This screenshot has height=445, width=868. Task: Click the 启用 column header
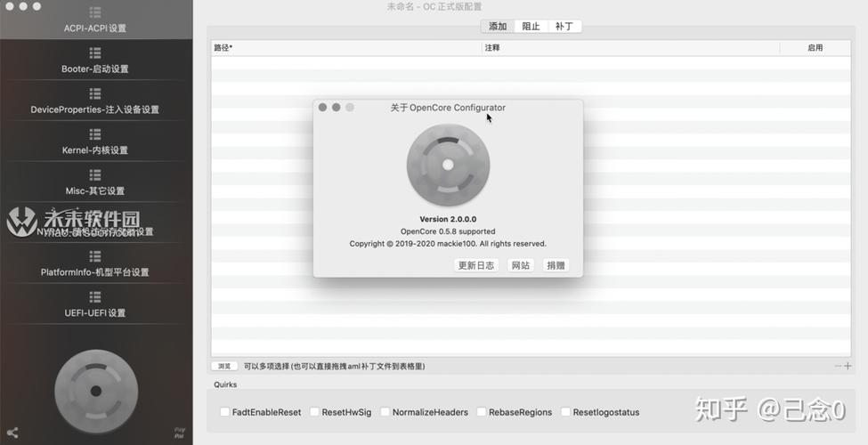coord(815,47)
